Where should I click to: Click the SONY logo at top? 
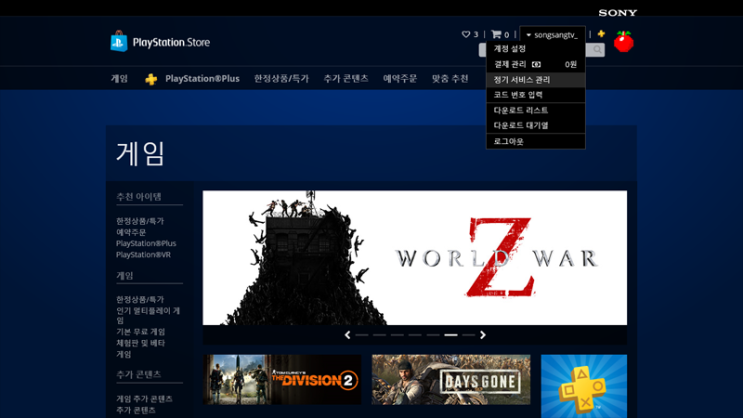click(x=617, y=13)
